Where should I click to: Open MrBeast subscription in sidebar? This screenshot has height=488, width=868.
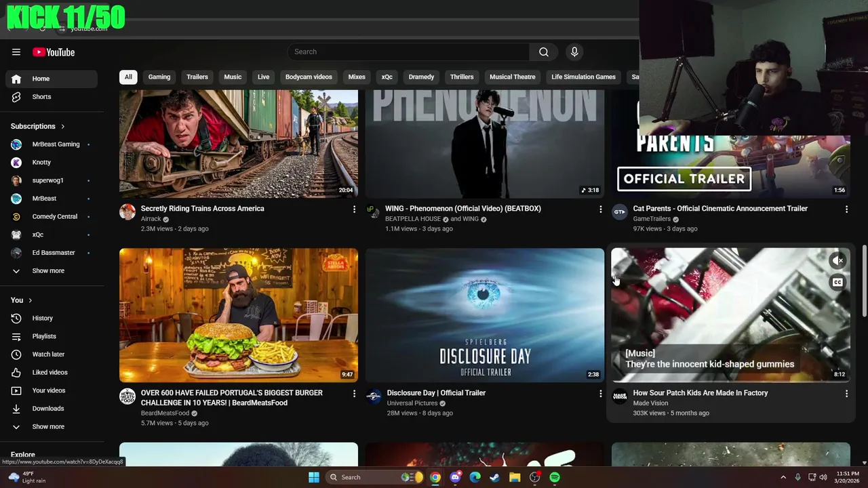(52, 199)
